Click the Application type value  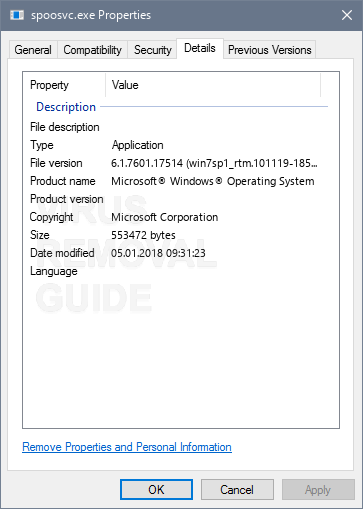pos(137,145)
